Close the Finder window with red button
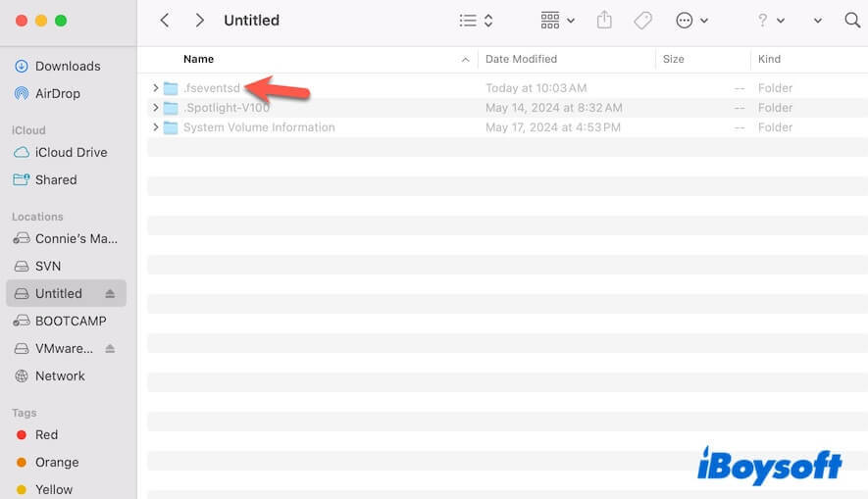The height and width of the screenshot is (499, 868). tap(22, 21)
